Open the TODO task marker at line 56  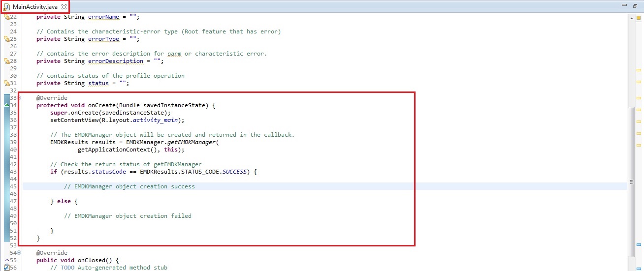pyautogui.click(x=7, y=268)
